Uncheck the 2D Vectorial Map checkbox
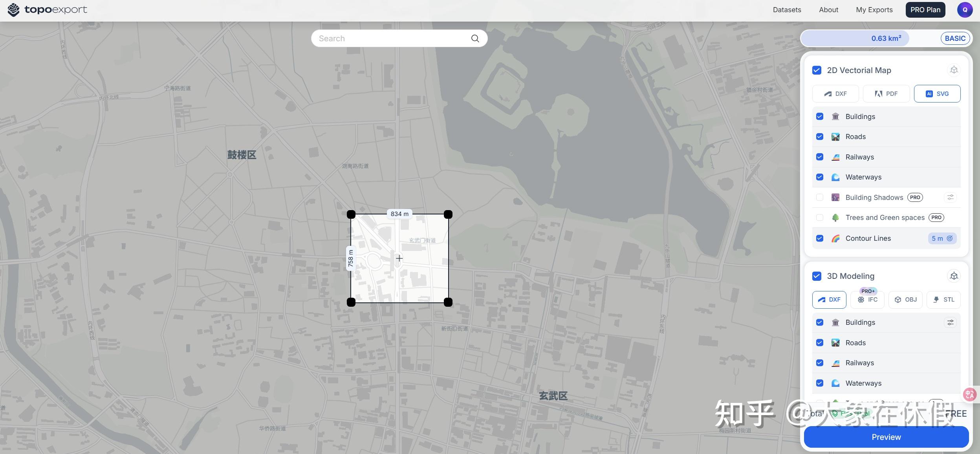The image size is (980, 454). click(x=817, y=70)
